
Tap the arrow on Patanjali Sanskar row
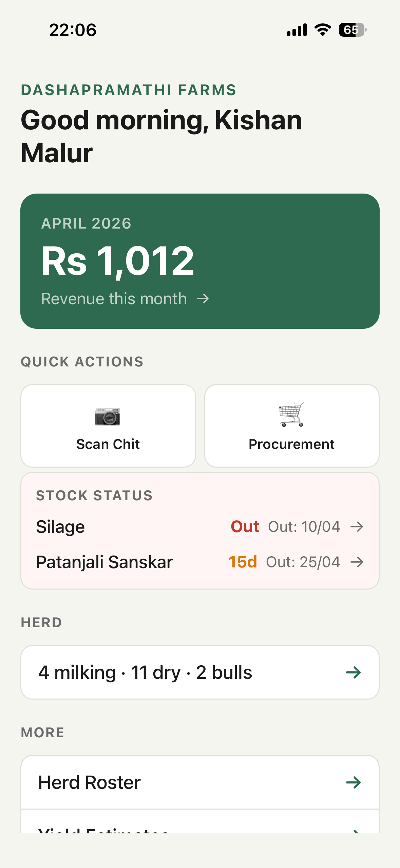pyautogui.click(x=357, y=562)
